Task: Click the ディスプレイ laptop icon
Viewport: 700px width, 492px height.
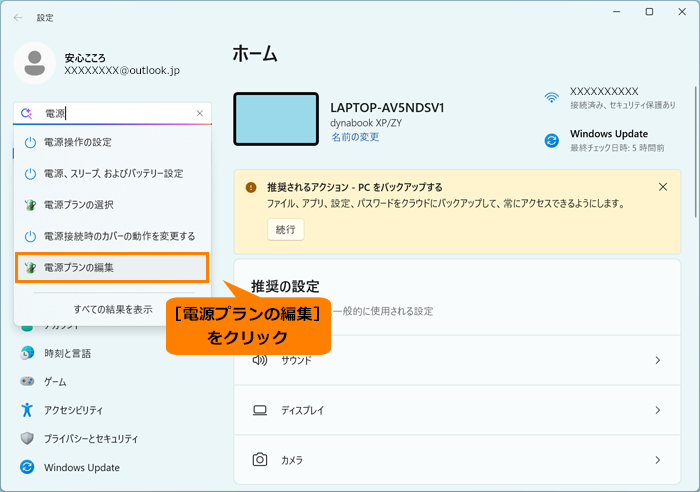Action: (x=260, y=410)
